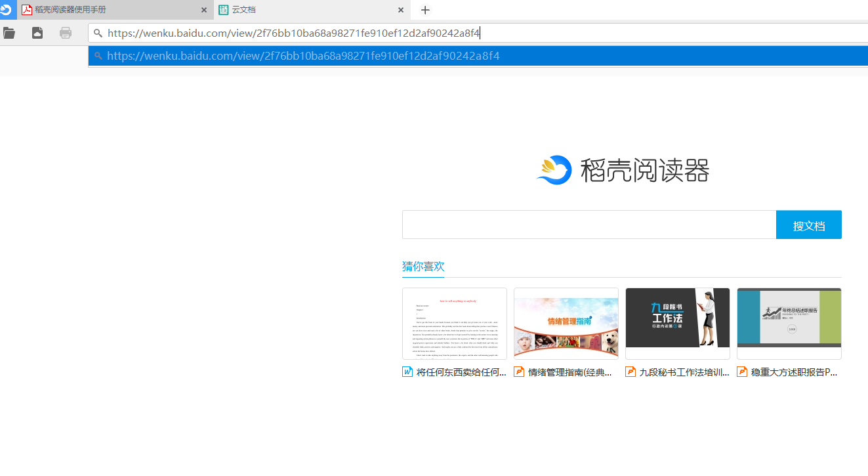868x476 pixels.
Task: Focus the URL address bar field
Action: [x=478, y=33]
